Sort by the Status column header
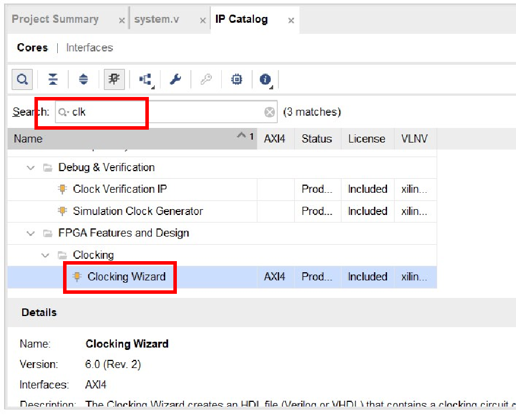Image resolution: width=516 pixels, height=420 pixels. (x=318, y=138)
